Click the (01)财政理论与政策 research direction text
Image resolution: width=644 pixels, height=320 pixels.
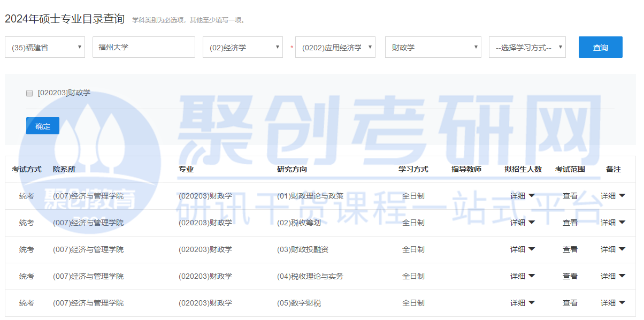310,196
